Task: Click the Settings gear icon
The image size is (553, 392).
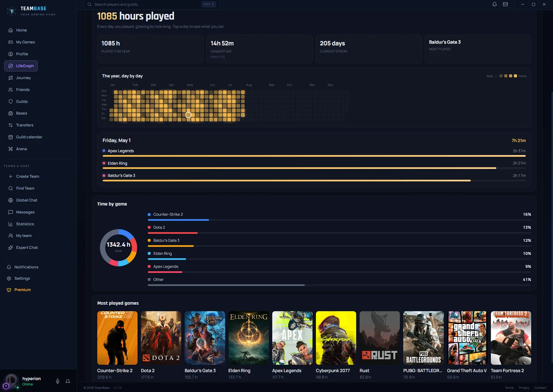Action: tap(9, 278)
